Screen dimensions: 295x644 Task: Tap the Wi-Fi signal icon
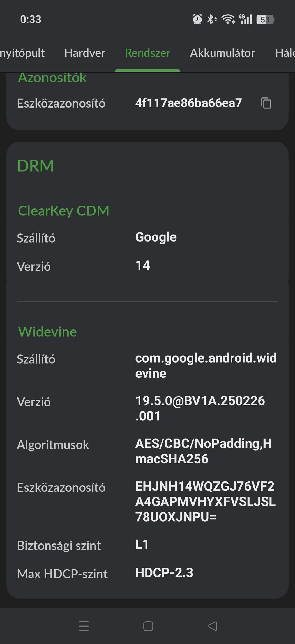(x=228, y=19)
